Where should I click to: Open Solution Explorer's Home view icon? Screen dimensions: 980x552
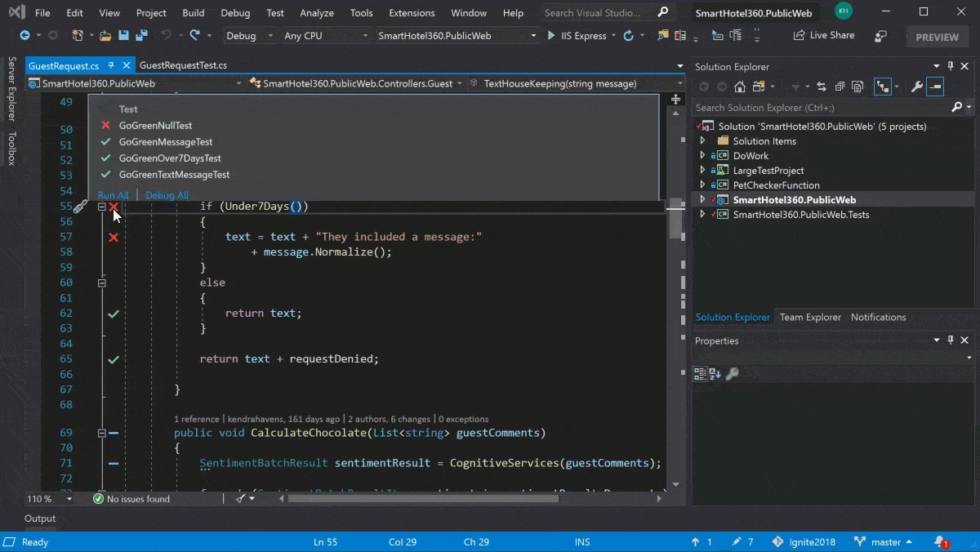(x=739, y=87)
